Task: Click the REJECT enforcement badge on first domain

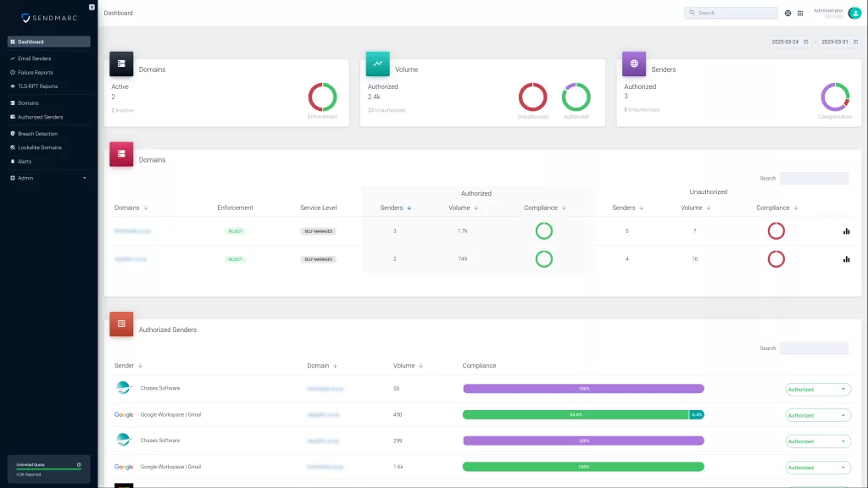Action: [x=235, y=230]
